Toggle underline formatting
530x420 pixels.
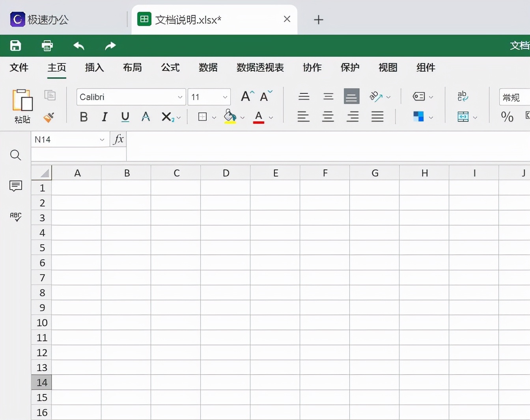125,117
